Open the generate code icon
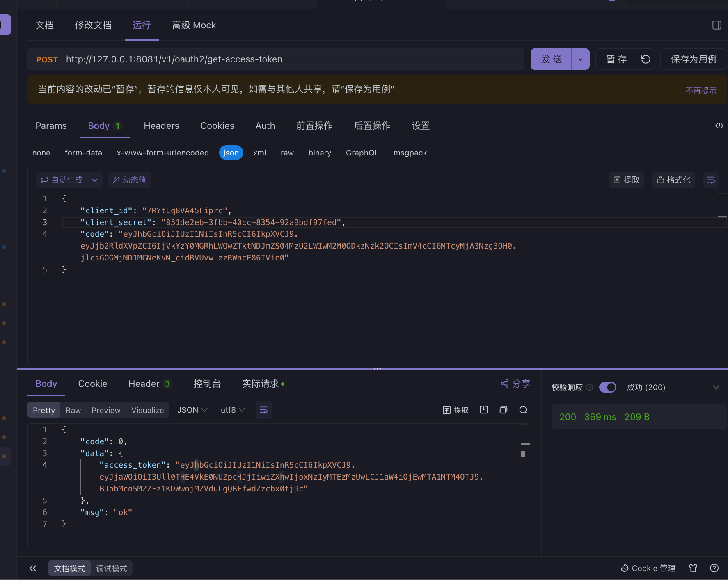Screen dimensions: 728x580 pyautogui.click(x=719, y=126)
